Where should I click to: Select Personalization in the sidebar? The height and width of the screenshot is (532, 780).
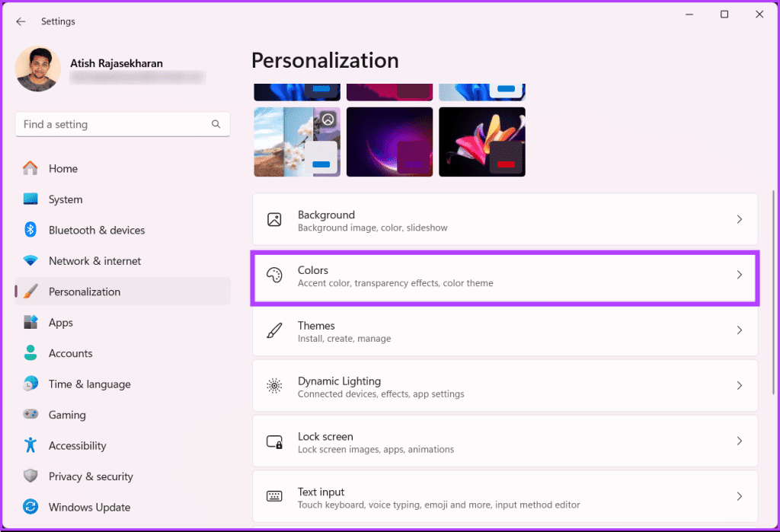84,291
